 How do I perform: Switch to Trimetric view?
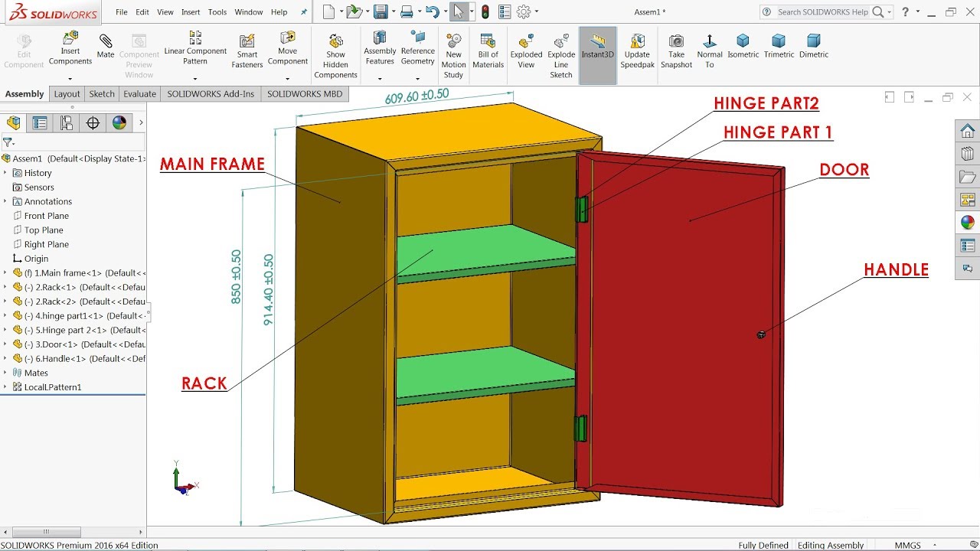tap(779, 46)
